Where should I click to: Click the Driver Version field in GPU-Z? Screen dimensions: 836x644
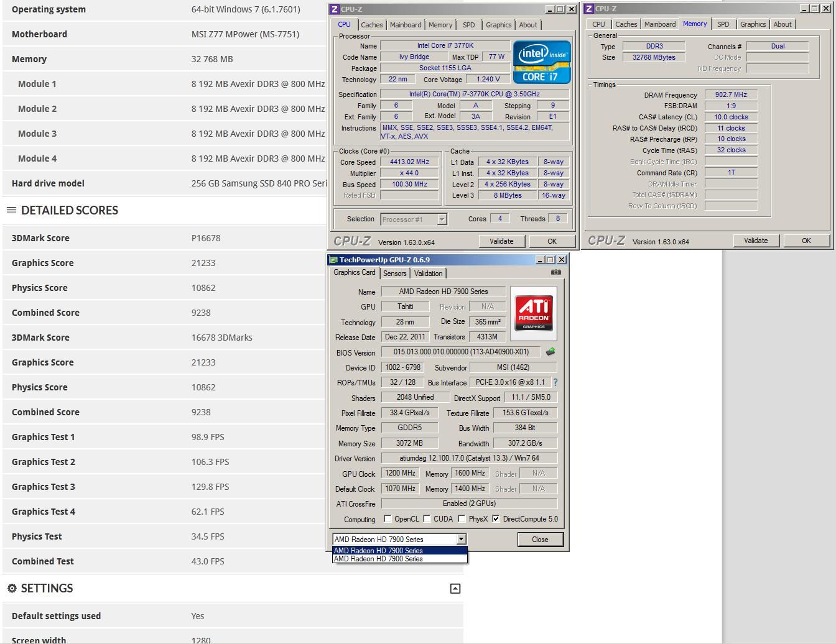click(x=469, y=458)
